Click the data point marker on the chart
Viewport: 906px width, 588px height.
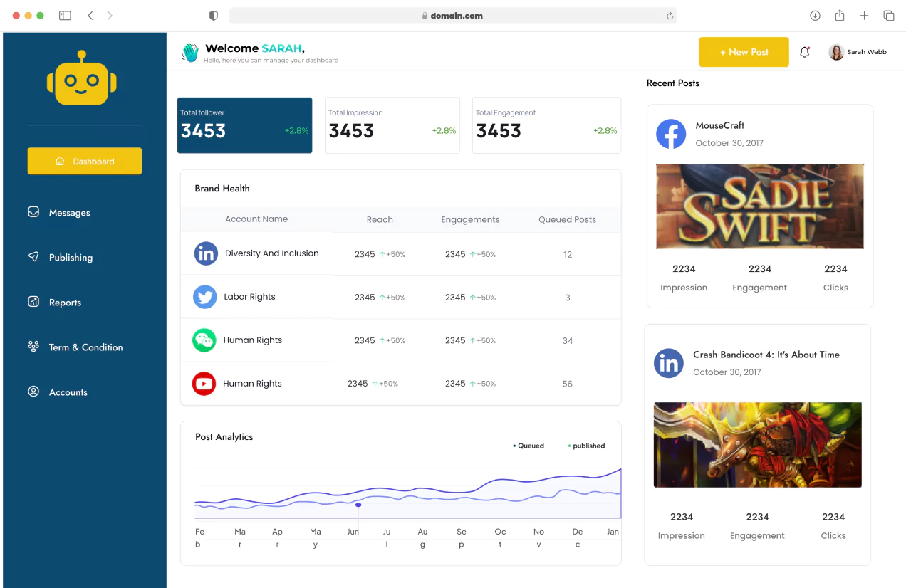pos(358,504)
